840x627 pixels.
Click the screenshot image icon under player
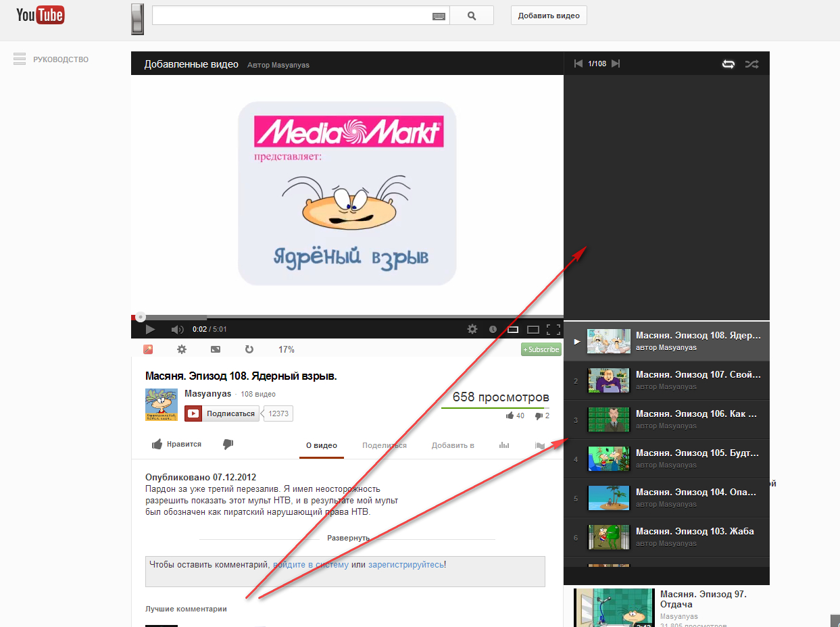click(x=216, y=349)
